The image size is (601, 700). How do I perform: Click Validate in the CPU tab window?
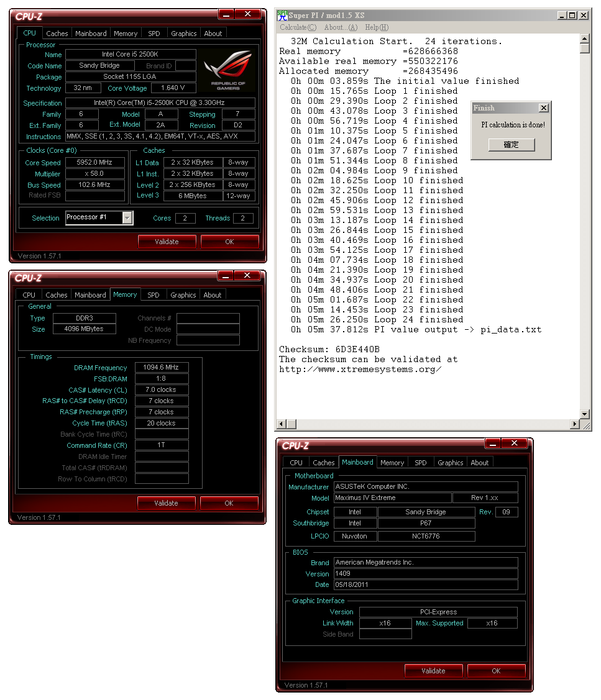[x=167, y=242]
